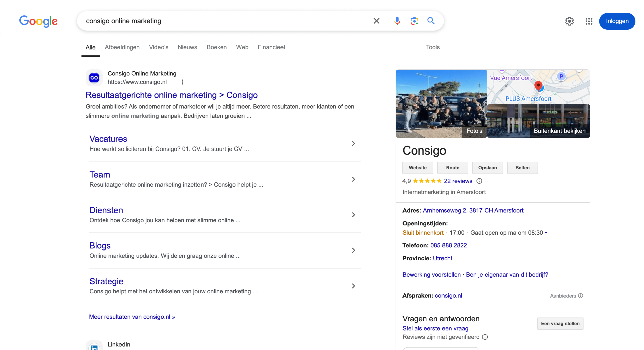Switch to the Video's tab
644x350 pixels.
point(158,47)
